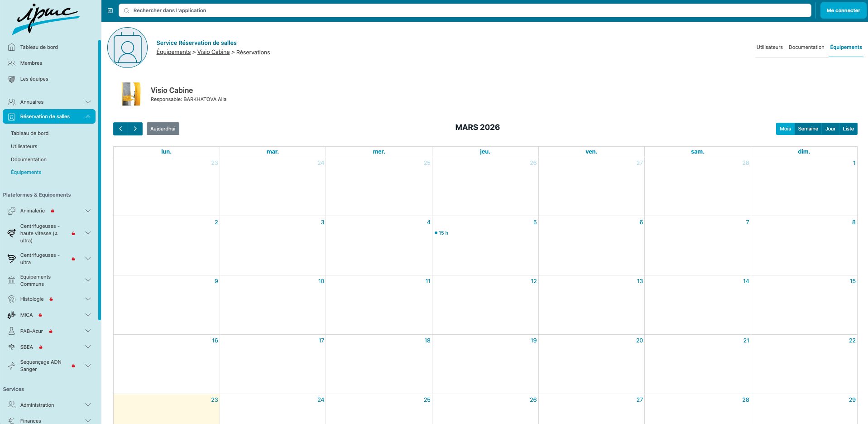Image resolution: width=868 pixels, height=424 pixels.
Task: Switch calendar to Semaine view
Action: pos(808,129)
